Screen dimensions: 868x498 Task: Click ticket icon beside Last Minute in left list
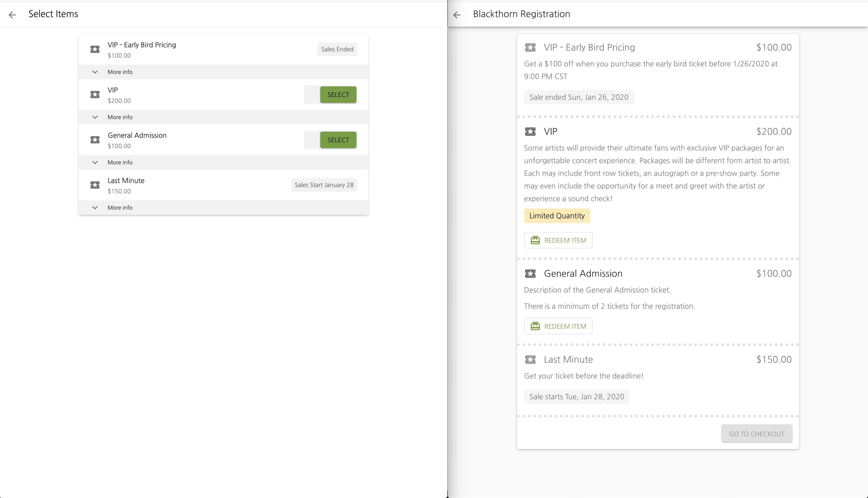click(95, 185)
